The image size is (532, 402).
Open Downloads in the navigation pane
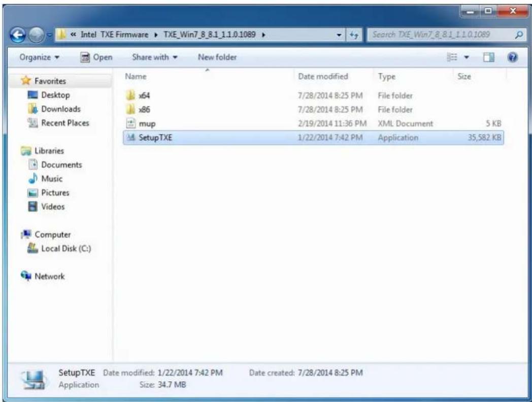61,109
